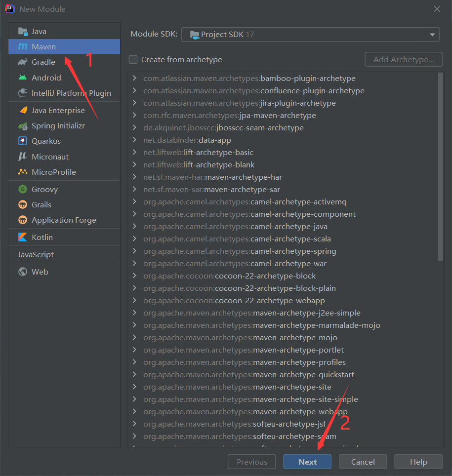Click the Java Enterprise icon
The height and width of the screenshot is (476, 452).
tap(23, 110)
